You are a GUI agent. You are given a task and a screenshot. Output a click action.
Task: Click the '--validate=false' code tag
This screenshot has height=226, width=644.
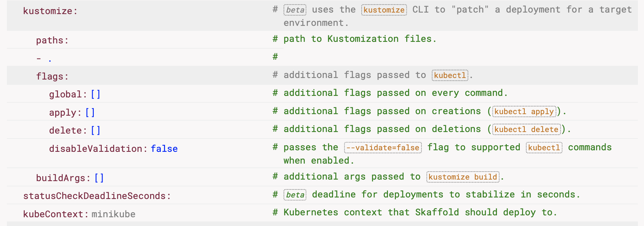click(x=383, y=148)
